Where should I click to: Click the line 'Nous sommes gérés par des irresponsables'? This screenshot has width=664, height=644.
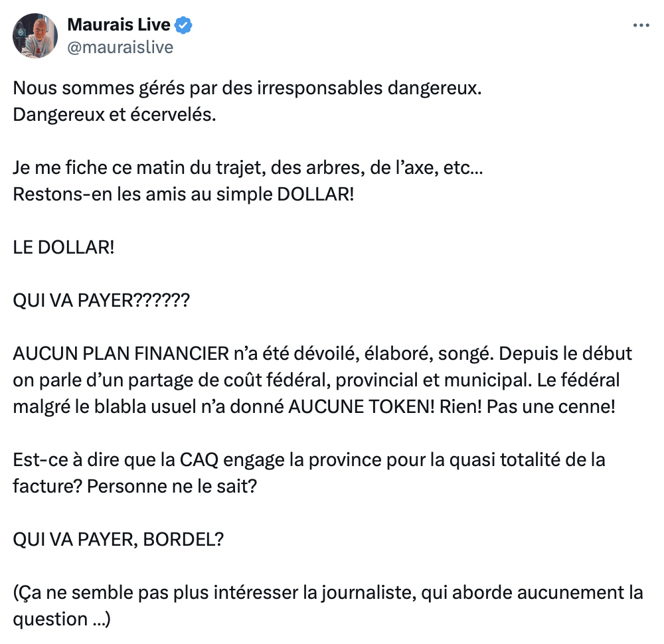[247, 88]
